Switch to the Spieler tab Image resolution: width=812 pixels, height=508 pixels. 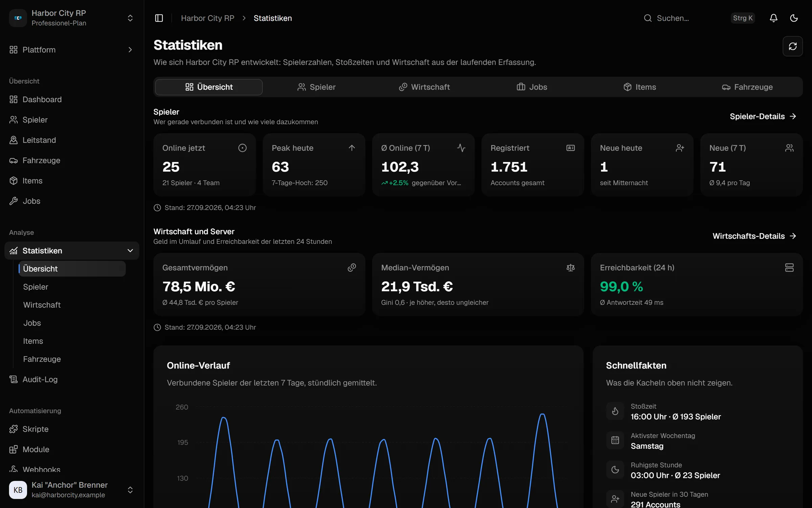pos(316,87)
